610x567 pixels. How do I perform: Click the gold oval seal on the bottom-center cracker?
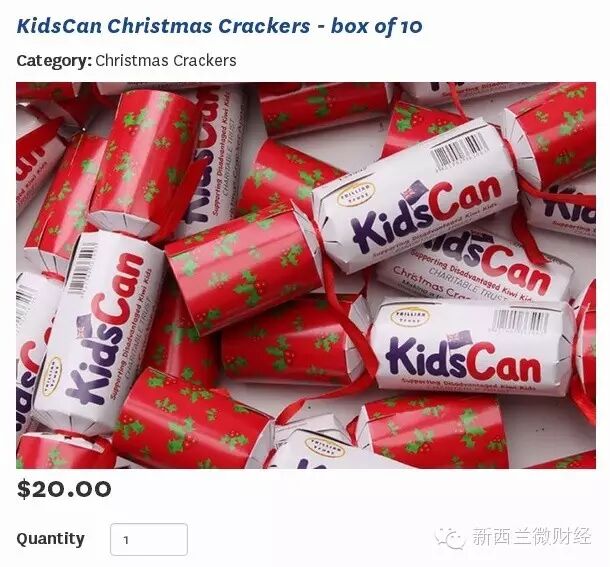pyautogui.click(x=324, y=447)
